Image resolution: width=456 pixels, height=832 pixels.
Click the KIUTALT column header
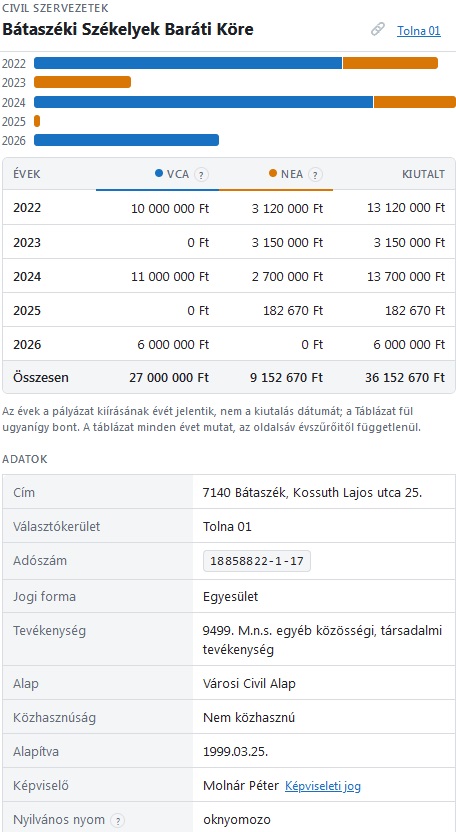click(423, 174)
